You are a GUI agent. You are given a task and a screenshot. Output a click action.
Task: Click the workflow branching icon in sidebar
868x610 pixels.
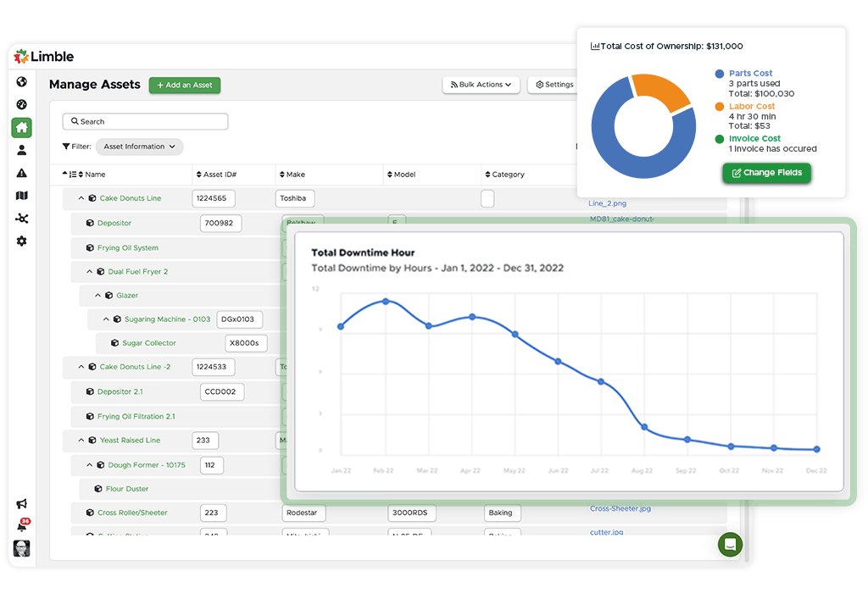pos(21,218)
